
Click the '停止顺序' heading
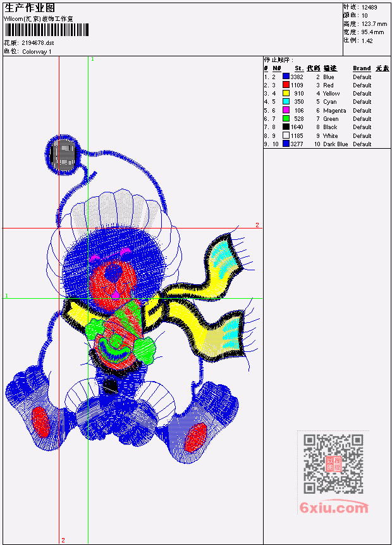278,60
